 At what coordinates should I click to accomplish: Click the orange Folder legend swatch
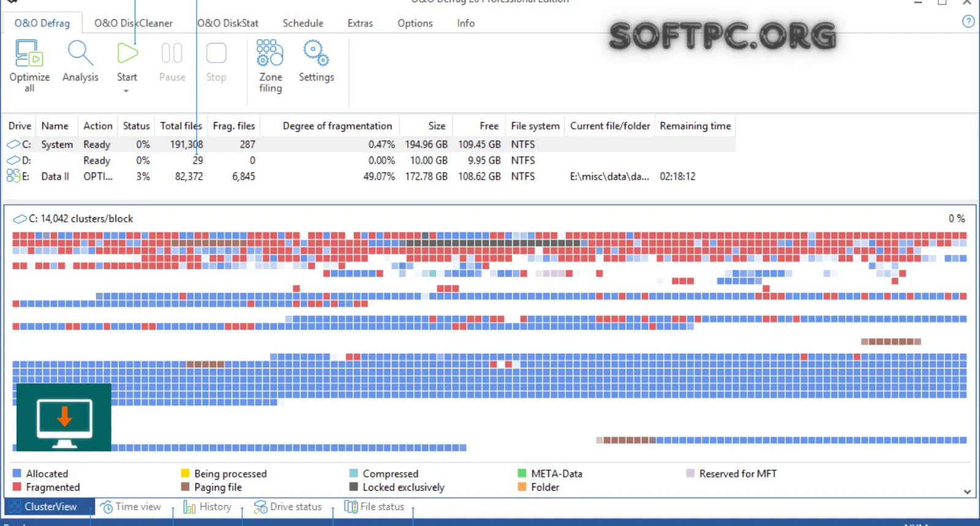pos(522,487)
